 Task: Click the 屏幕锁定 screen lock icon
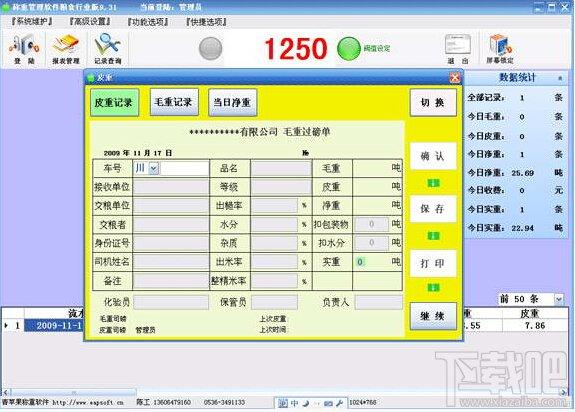(500, 49)
